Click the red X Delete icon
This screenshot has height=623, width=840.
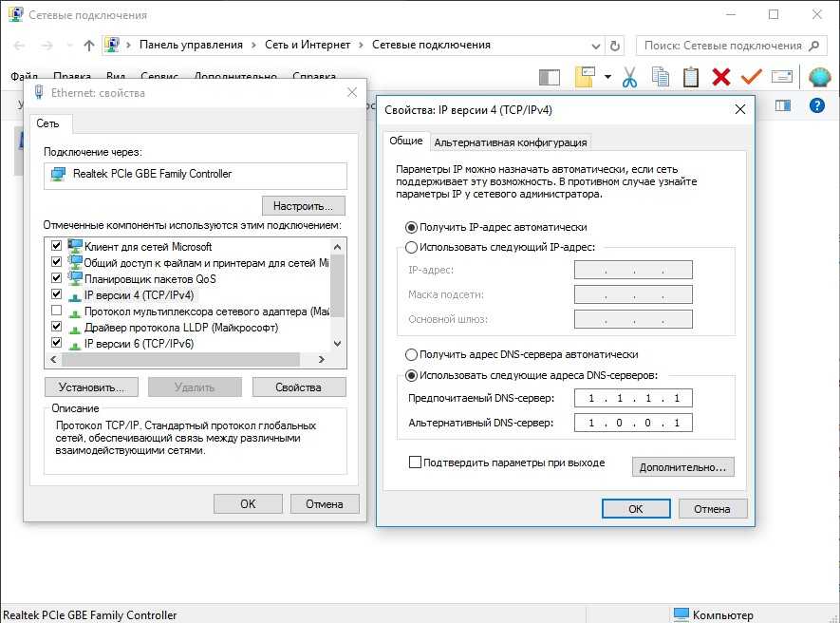pos(721,77)
